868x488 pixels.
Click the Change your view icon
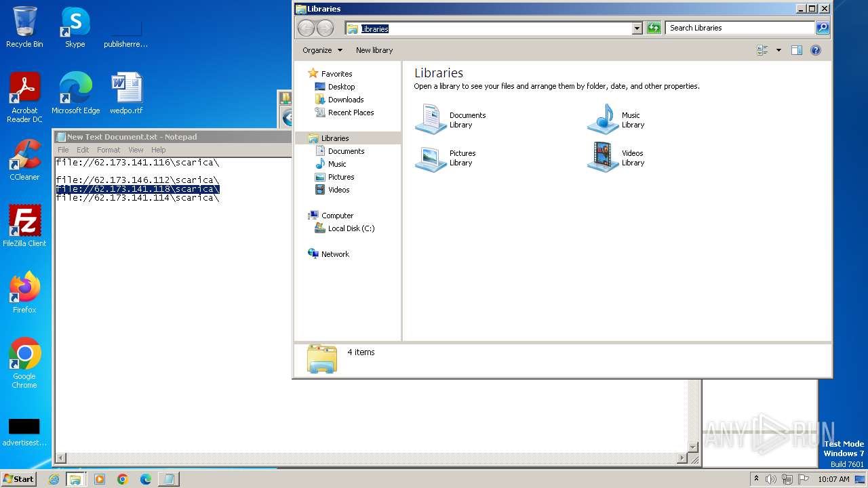click(x=762, y=50)
